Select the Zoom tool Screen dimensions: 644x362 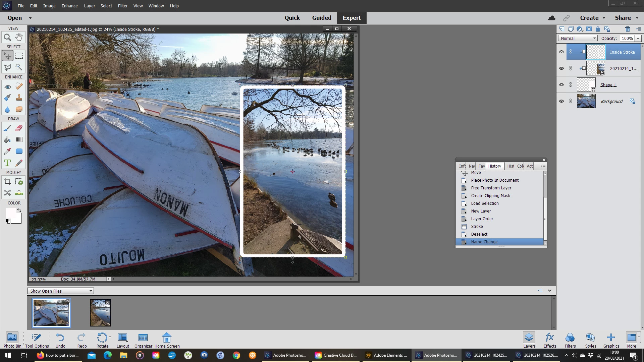click(7, 38)
